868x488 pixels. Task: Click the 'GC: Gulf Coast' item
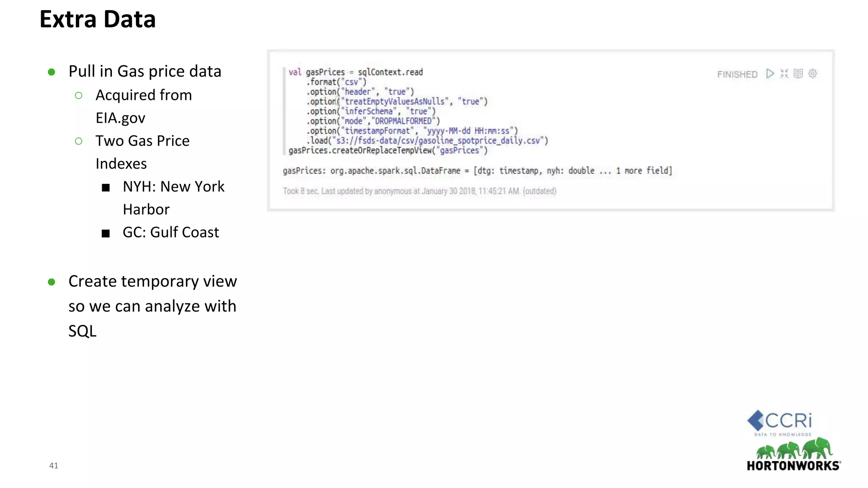pyautogui.click(x=171, y=232)
